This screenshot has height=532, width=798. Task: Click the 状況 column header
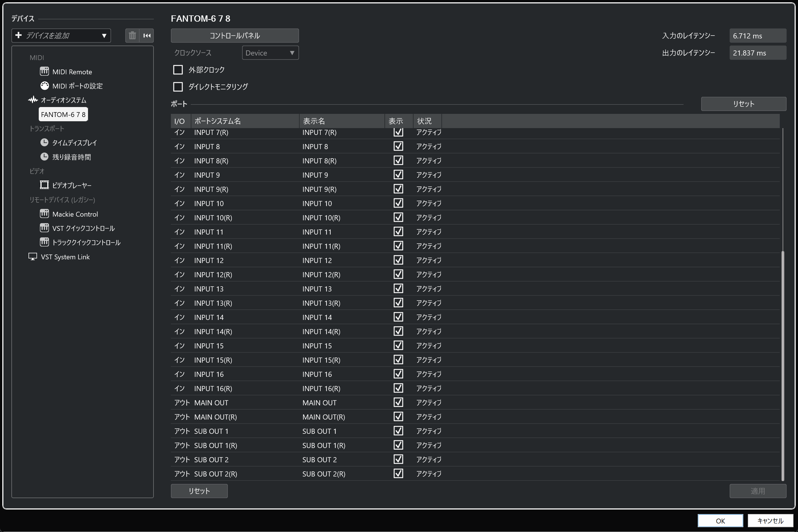(427, 121)
